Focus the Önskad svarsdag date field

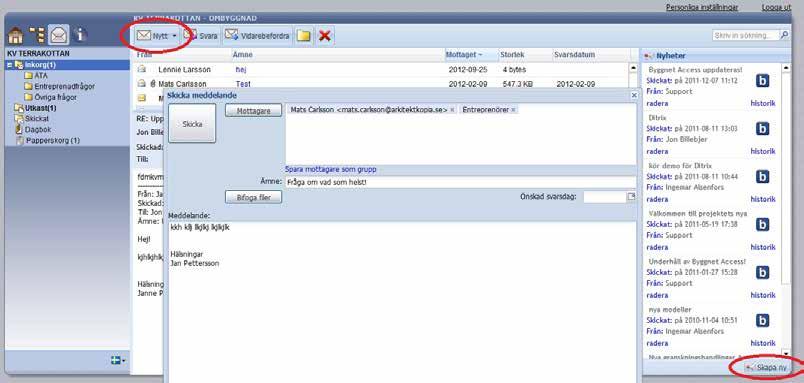click(605, 196)
